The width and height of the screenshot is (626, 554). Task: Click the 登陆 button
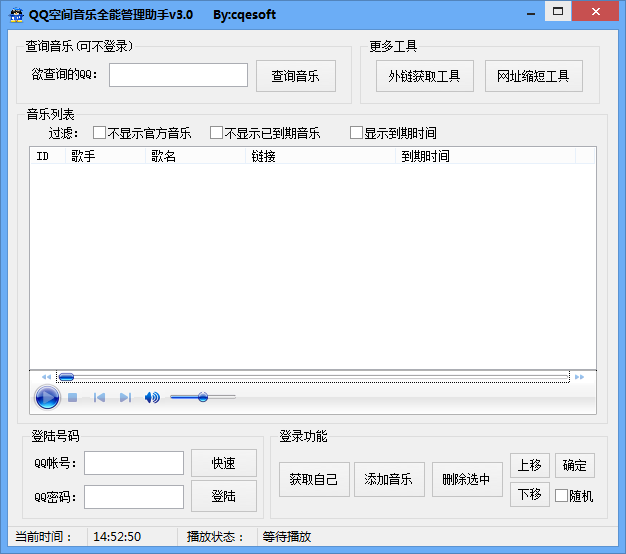pyautogui.click(x=224, y=496)
